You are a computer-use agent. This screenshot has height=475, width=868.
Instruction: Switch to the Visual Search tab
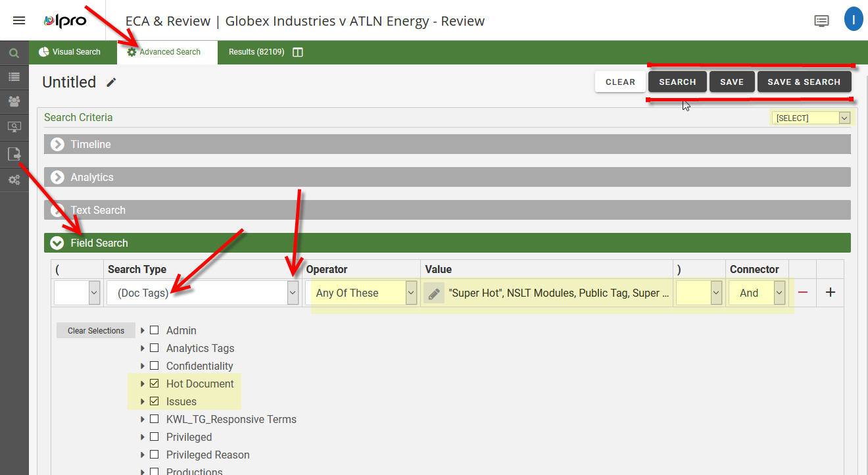(x=69, y=52)
